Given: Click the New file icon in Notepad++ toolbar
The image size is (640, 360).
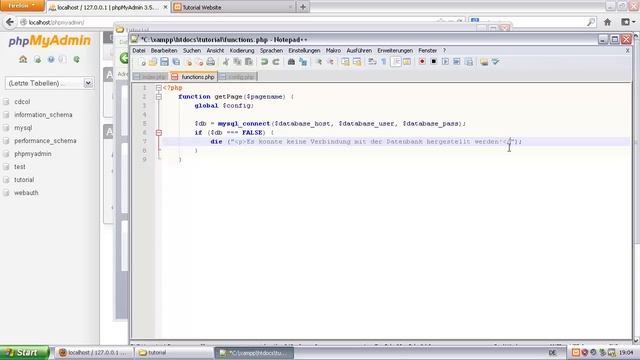Looking at the screenshot, I should coord(142,62).
